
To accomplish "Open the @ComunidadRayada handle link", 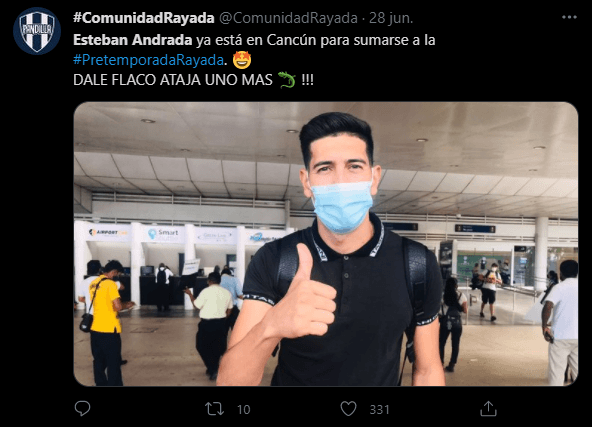I will point(288,18).
